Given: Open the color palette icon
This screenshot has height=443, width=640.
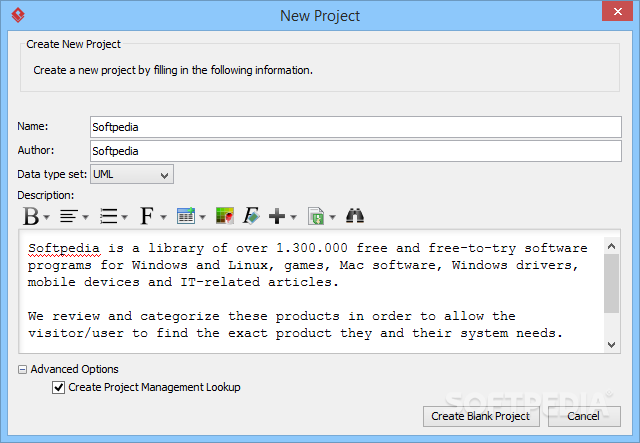Looking at the screenshot, I should 225,216.
